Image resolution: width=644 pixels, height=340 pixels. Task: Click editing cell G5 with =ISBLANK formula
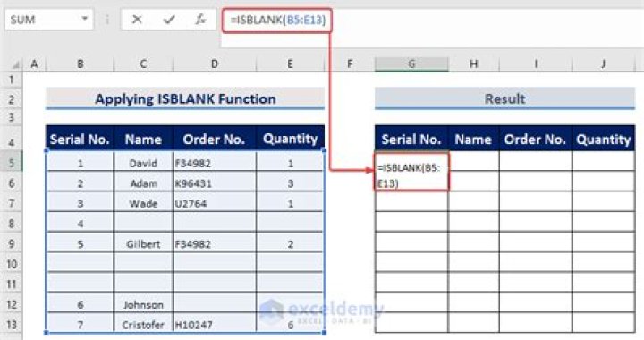[x=411, y=172]
